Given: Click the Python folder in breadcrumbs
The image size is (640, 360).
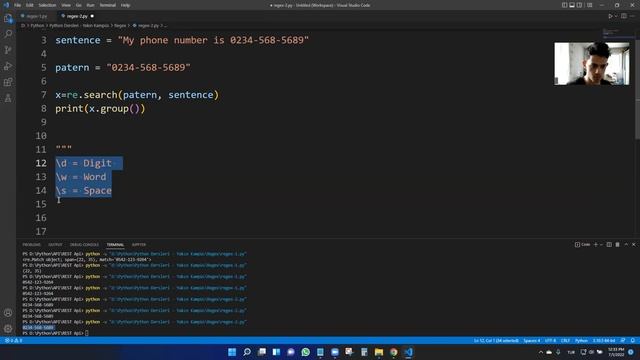Looking at the screenshot, I should [x=37, y=25].
